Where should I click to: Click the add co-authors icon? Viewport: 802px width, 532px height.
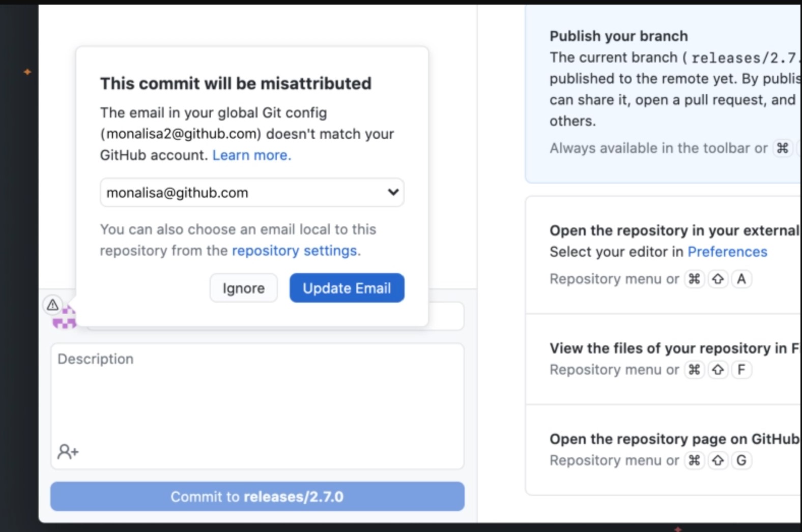68,451
